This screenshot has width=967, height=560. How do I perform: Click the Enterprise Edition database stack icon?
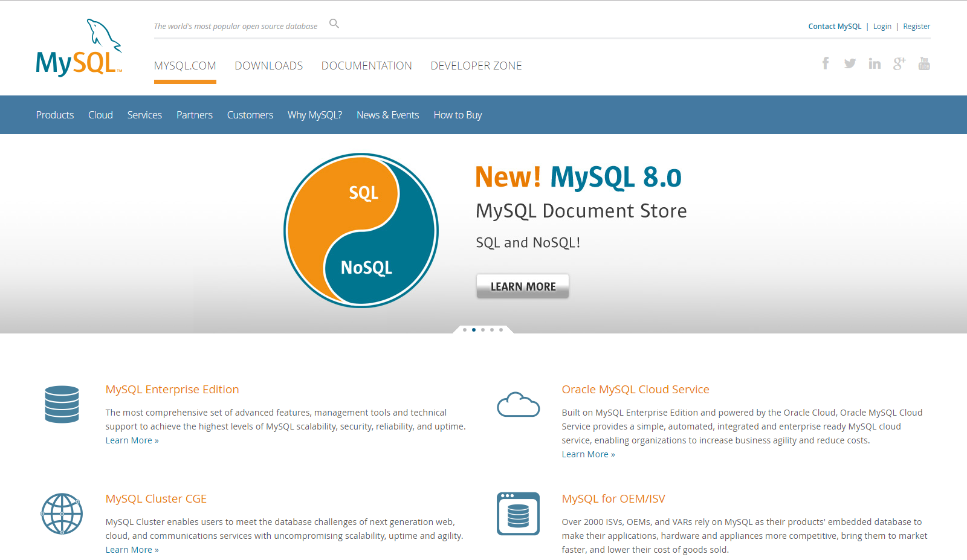pyautogui.click(x=62, y=404)
